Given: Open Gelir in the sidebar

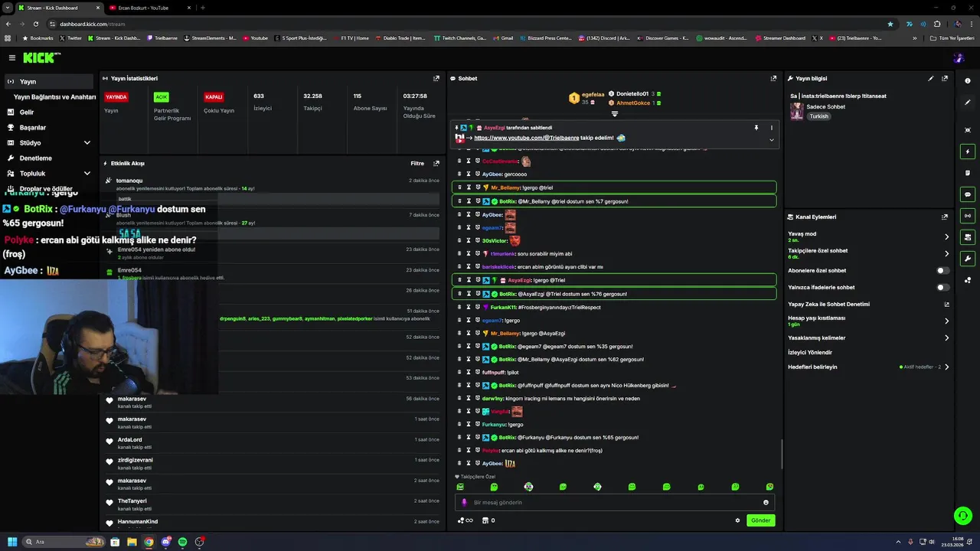Looking at the screenshot, I should pyautogui.click(x=27, y=112).
